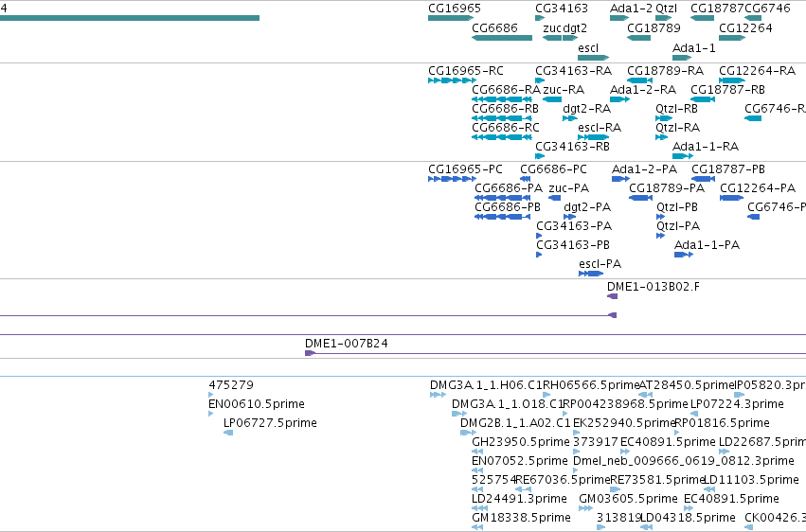The image size is (806, 532).
Task: Open the Ada1-2-RA transcript label
Action: pos(643,90)
